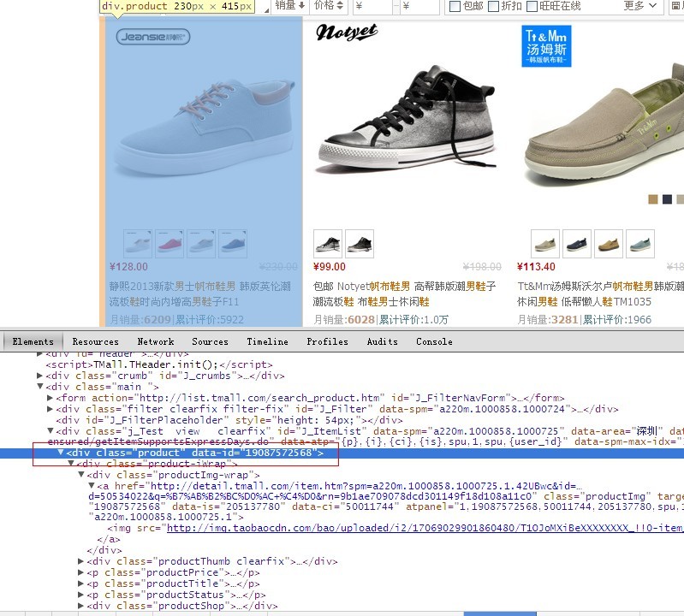Pick the dark navy color swatch
The image size is (684, 616).
(667, 199)
